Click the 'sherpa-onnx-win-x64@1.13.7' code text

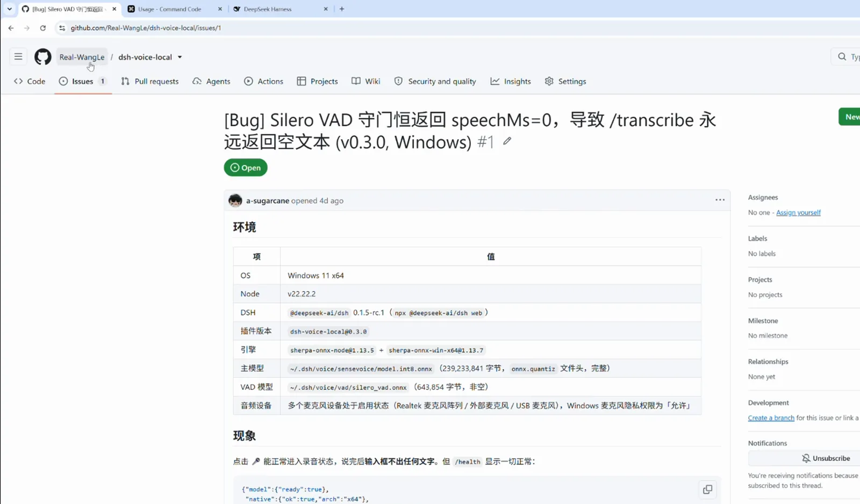click(436, 350)
